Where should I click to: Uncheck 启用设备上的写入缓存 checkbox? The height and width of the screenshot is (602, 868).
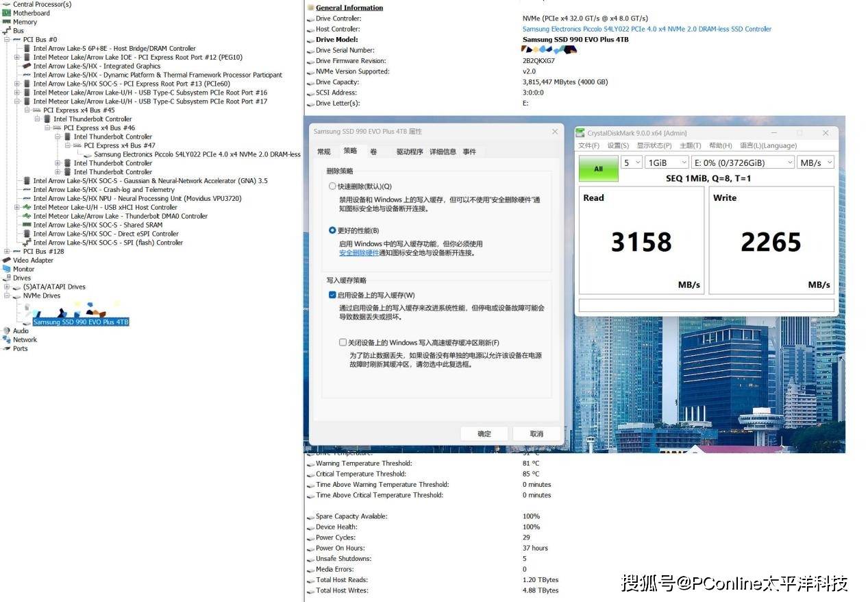point(333,296)
